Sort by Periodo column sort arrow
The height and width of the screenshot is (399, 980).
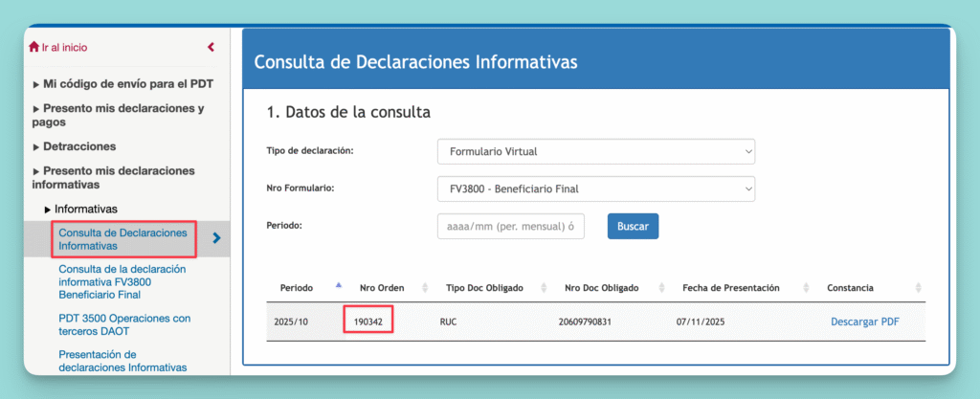[x=337, y=287]
